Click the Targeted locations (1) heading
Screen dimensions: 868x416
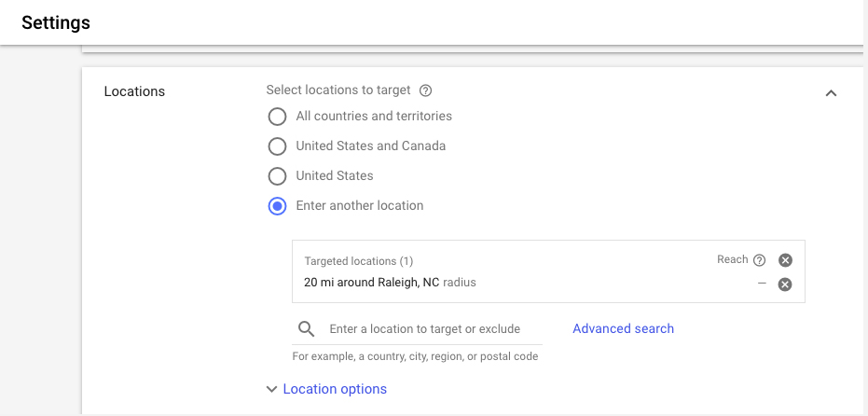coord(359,261)
